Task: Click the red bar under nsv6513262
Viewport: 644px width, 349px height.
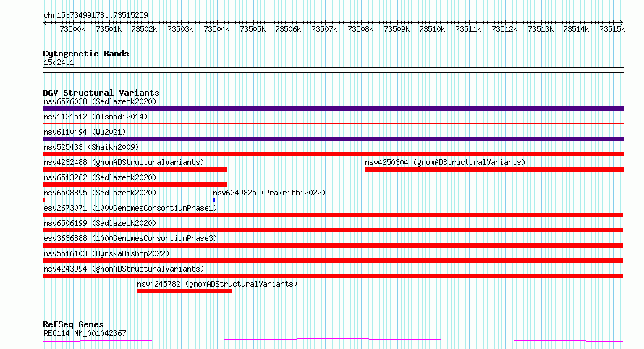Action: tap(135, 185)
